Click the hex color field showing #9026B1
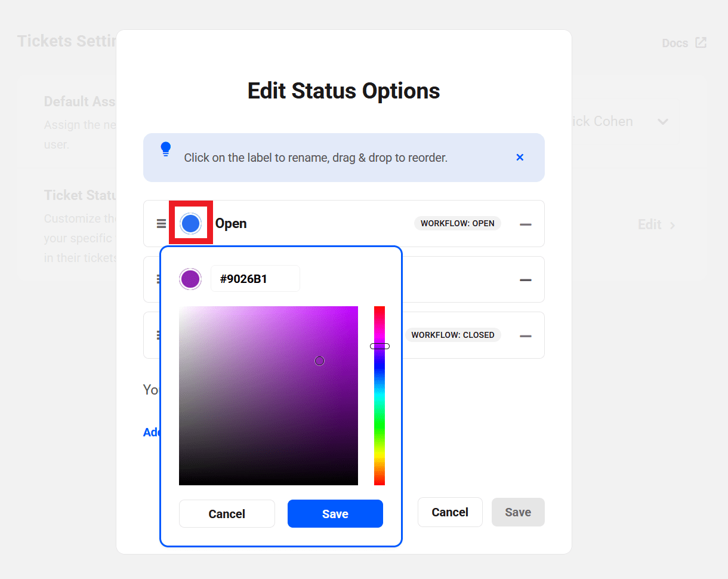The width and height of the screenshot is (728, 579). (x=255, y=279)
